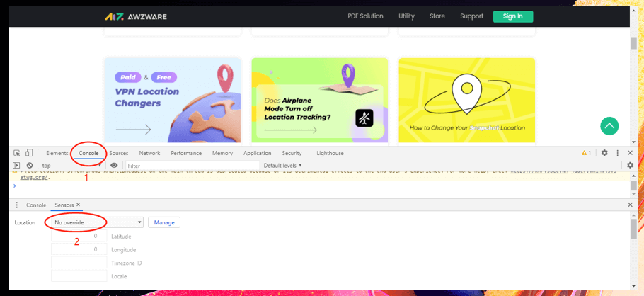
Task: Clear the console with the ban icon
Action: pyautogui.click(x=30, y=165)
